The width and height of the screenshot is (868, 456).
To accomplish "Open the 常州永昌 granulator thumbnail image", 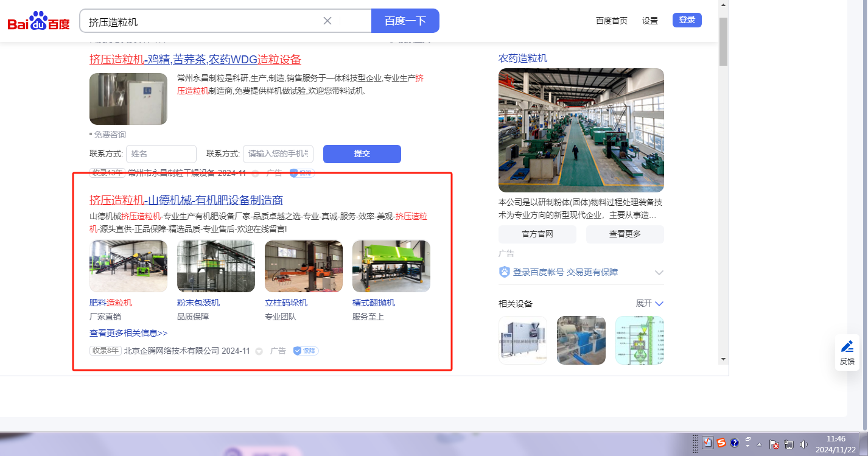I will (128, 99).
